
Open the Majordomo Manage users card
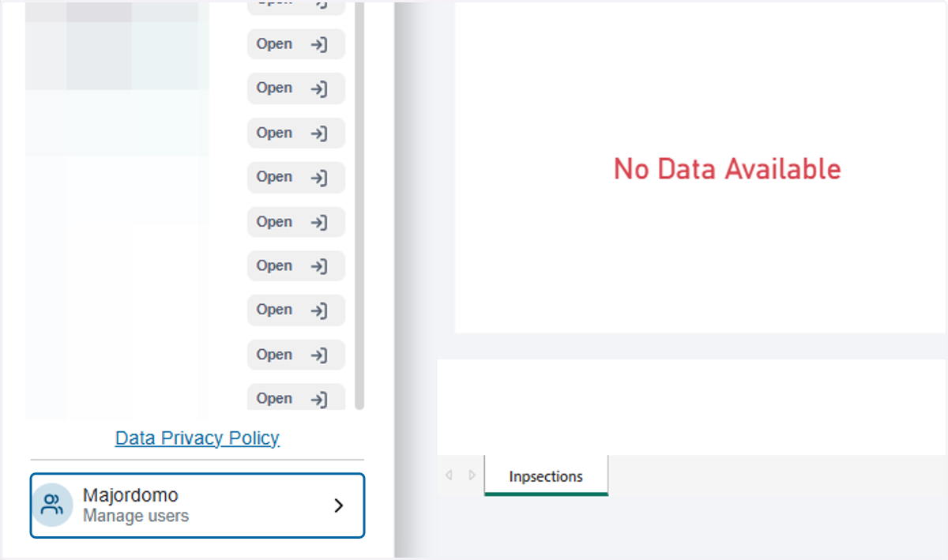click(x=197, y=506)
